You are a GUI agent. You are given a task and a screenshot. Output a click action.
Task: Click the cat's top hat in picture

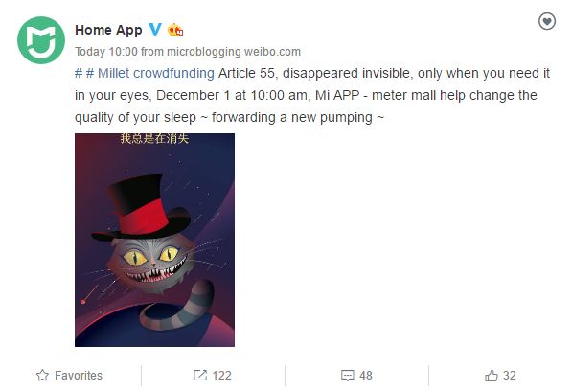coord(142,207)
